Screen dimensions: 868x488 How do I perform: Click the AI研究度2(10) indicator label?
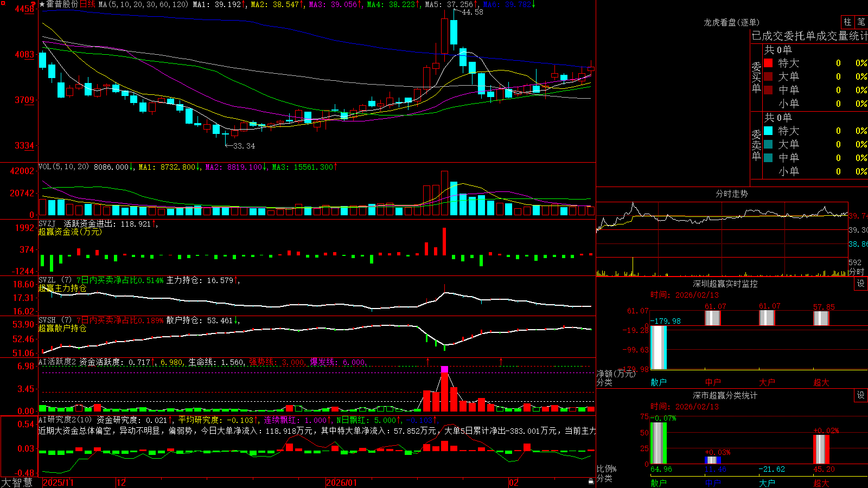point(65,420)
